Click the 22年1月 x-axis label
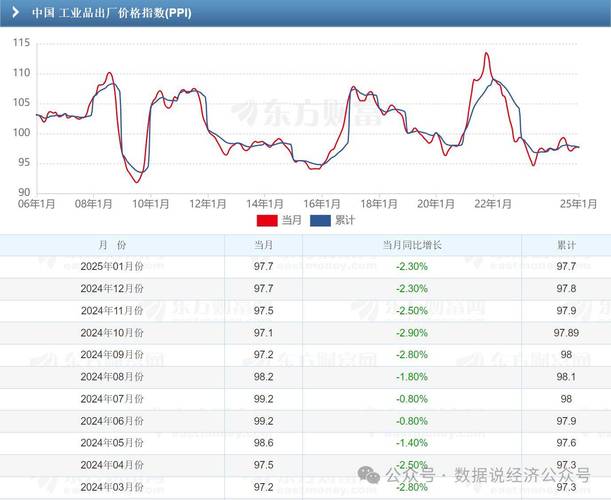 (x=493, y=204)
